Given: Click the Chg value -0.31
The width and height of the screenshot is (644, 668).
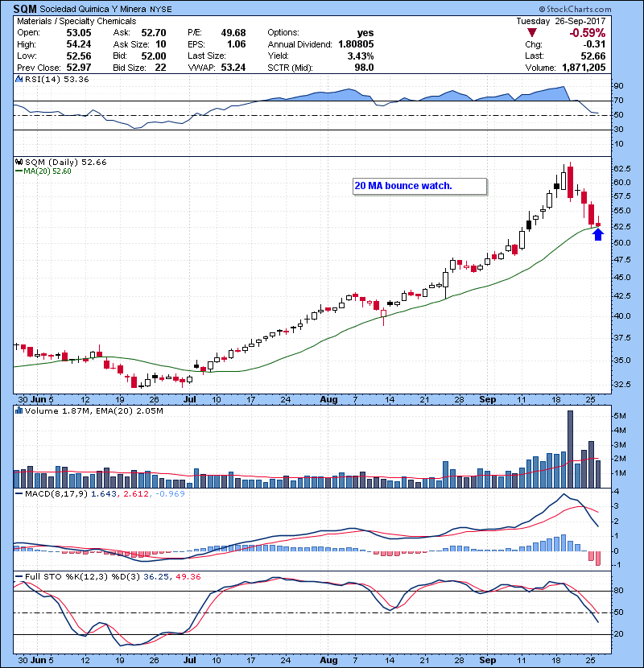Looking at the screenshot, I should [594, 44].
